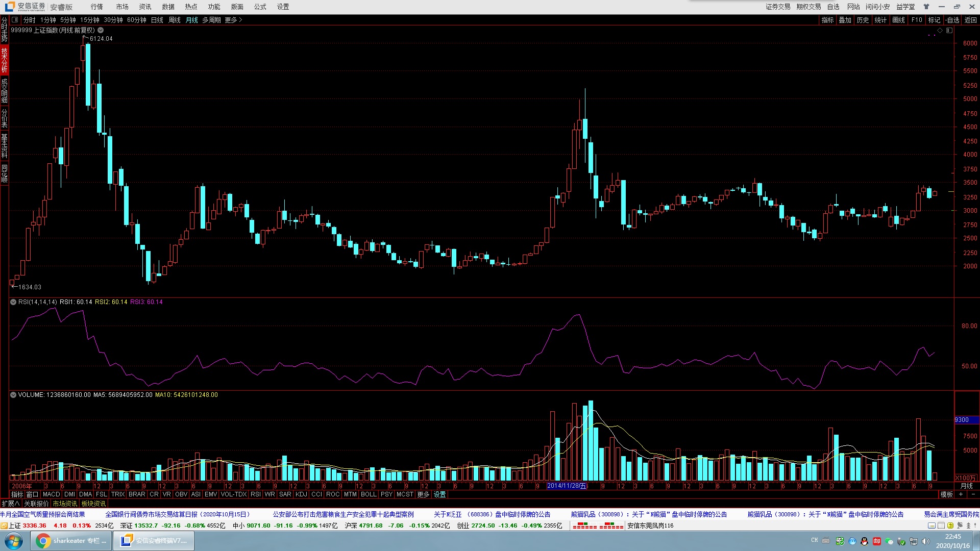Click the red-green market breadth bars

point(598,525)
